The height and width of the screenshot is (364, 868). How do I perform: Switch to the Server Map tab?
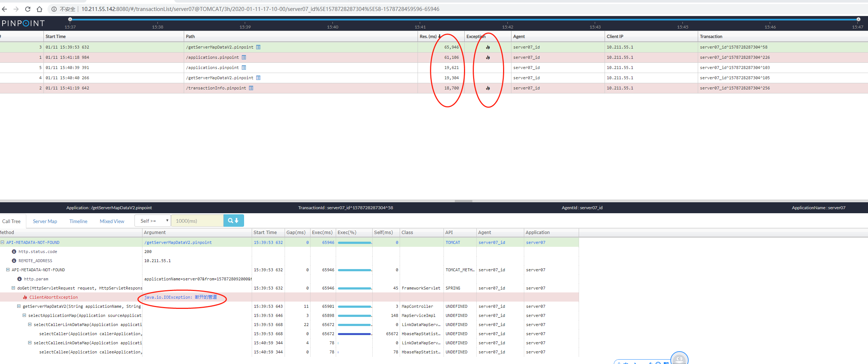point(45,221)
